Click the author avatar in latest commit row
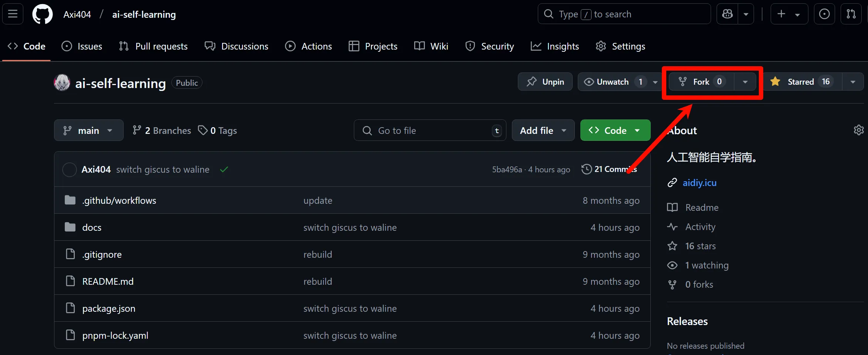The image size is (868, 355). [x=69, y=169]
